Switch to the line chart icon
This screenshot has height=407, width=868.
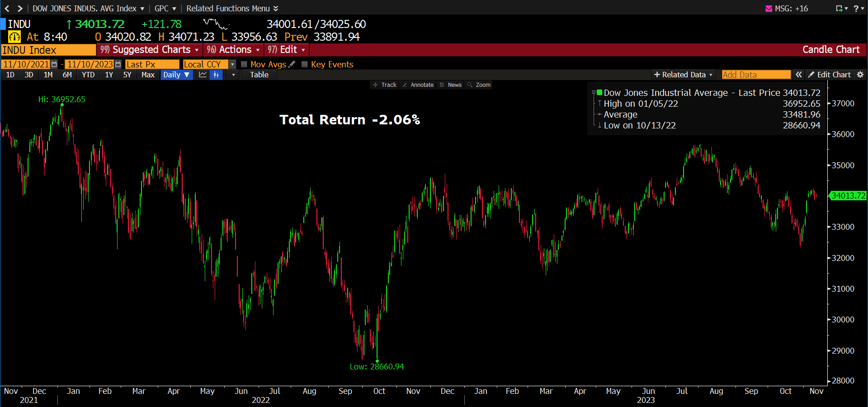(203, 75)
